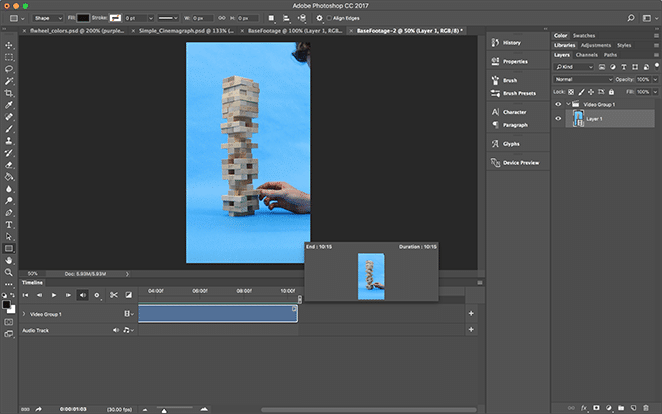This screenshot has height=414, width=662.
Task: Pick the Type tool
Action: (9, 223)
